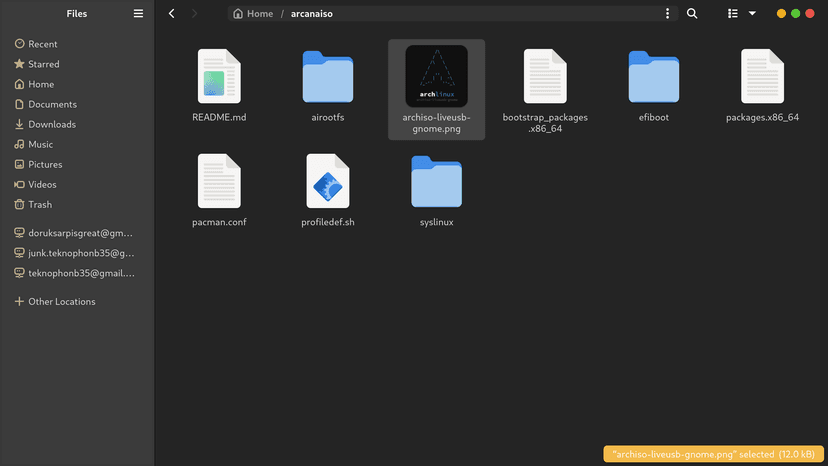This screenshot has width=828, height=466.
Task: Expand the view options dropdown arrow
Action: 752,14
